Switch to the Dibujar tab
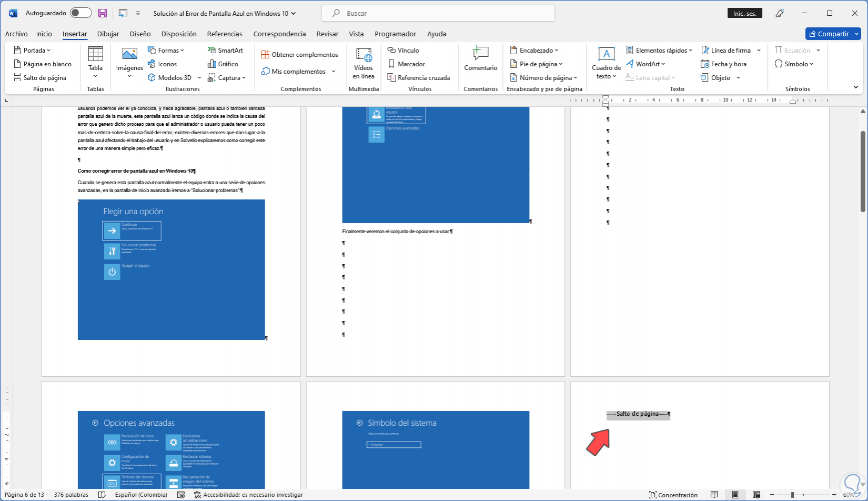The width and height of the screenshot is (868, 501). point(108,34)
